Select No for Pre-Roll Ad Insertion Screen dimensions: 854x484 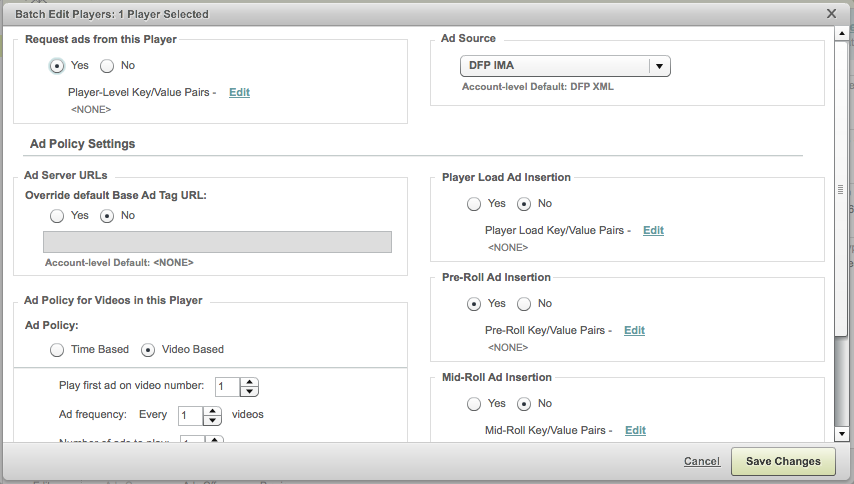524,304
